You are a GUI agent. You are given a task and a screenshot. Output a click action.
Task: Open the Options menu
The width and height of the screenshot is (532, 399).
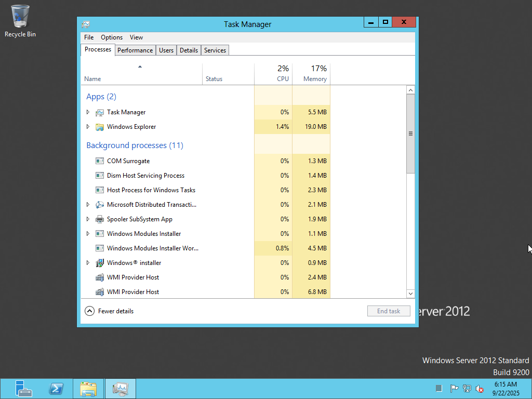click(112, 37)
